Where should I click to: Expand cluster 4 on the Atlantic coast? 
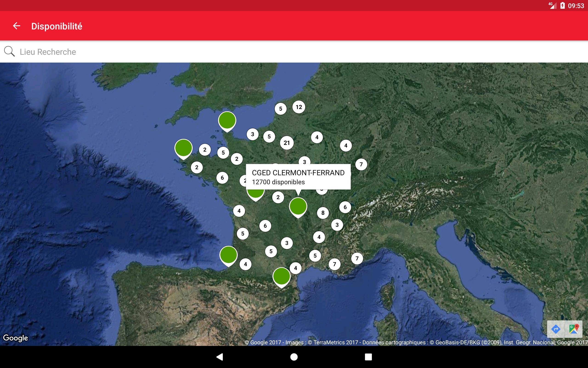click(x=239, y=211)
